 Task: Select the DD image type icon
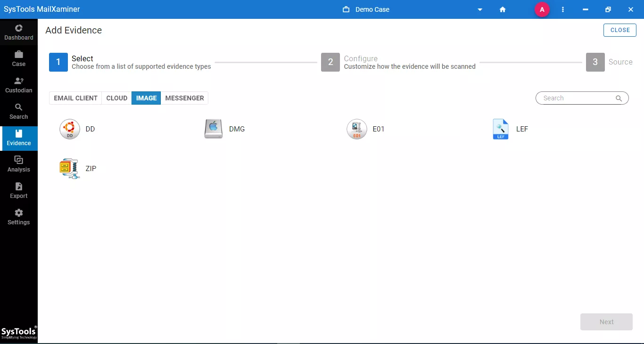coord(70,129)
